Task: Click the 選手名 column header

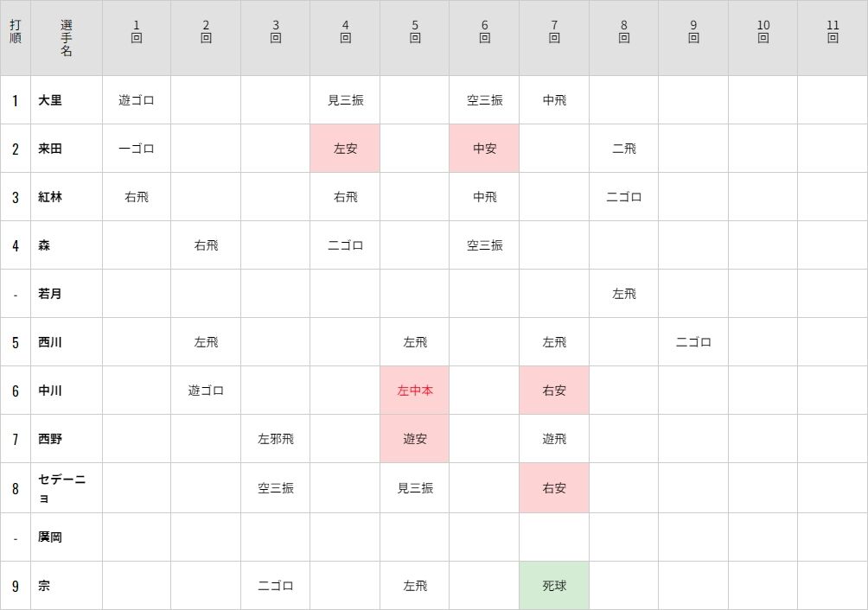Action: click(x=67, y=38)
